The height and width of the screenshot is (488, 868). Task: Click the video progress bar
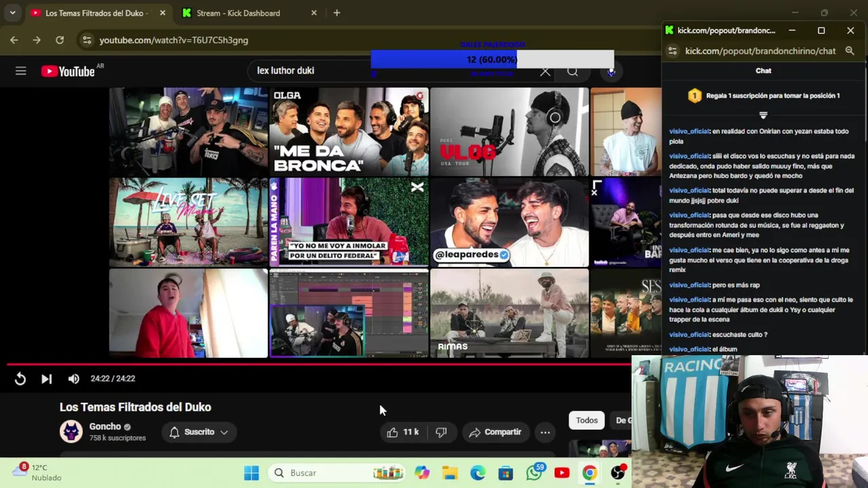[319, 364]
